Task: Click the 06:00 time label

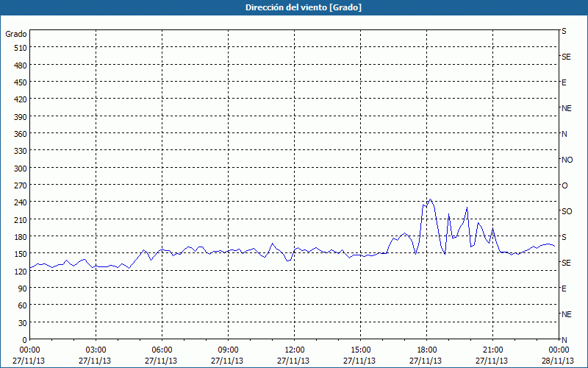Action: click(162, 350)
